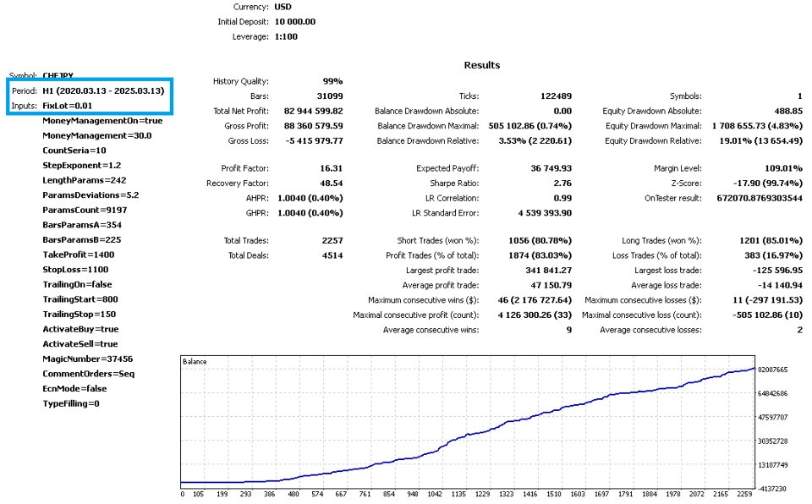Click the Period H1 date range value
Image resolution: width=812 pixels, height=504 pixels.
coord(103,90)
